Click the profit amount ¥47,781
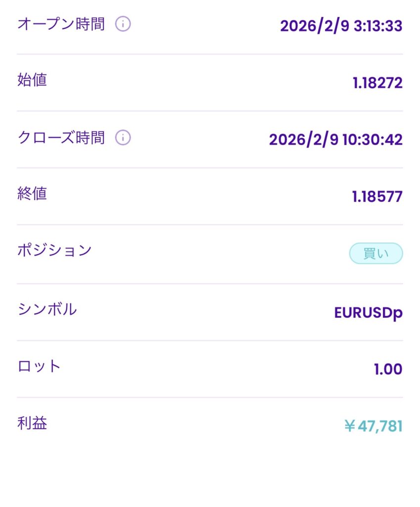Image resolution: width=420 pixels, height=507 pixels. coord(373,426)
